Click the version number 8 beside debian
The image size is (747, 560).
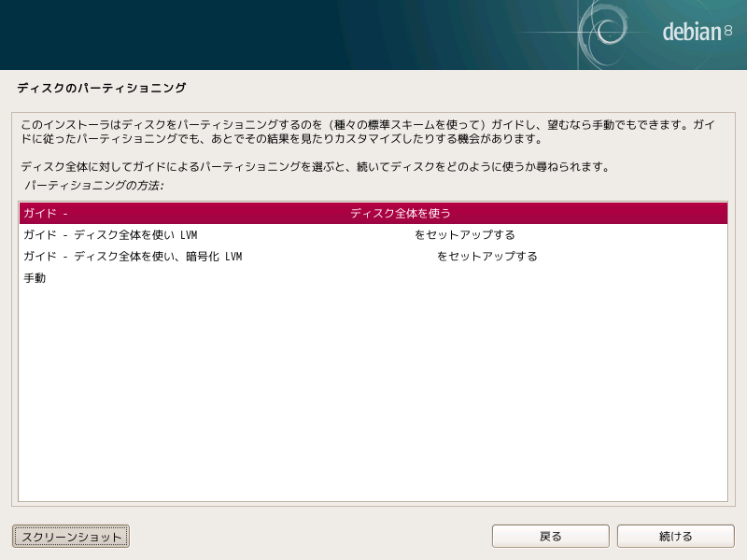728,33
